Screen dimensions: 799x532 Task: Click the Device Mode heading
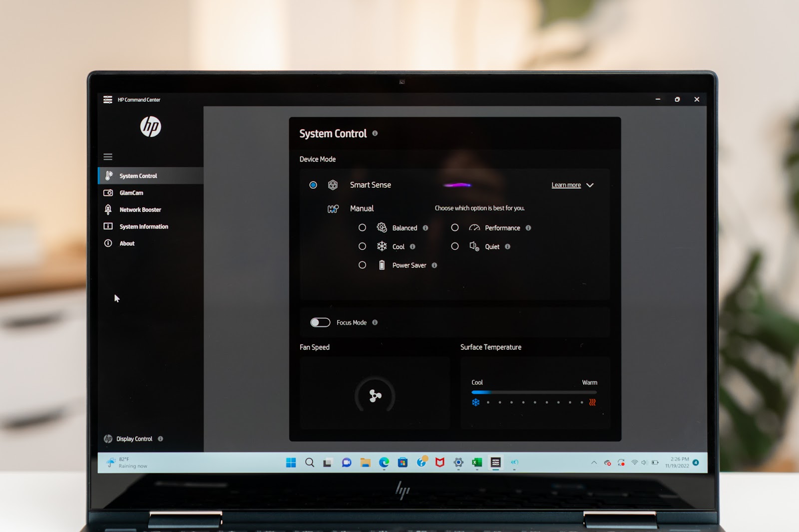click(x=318, y=159)
